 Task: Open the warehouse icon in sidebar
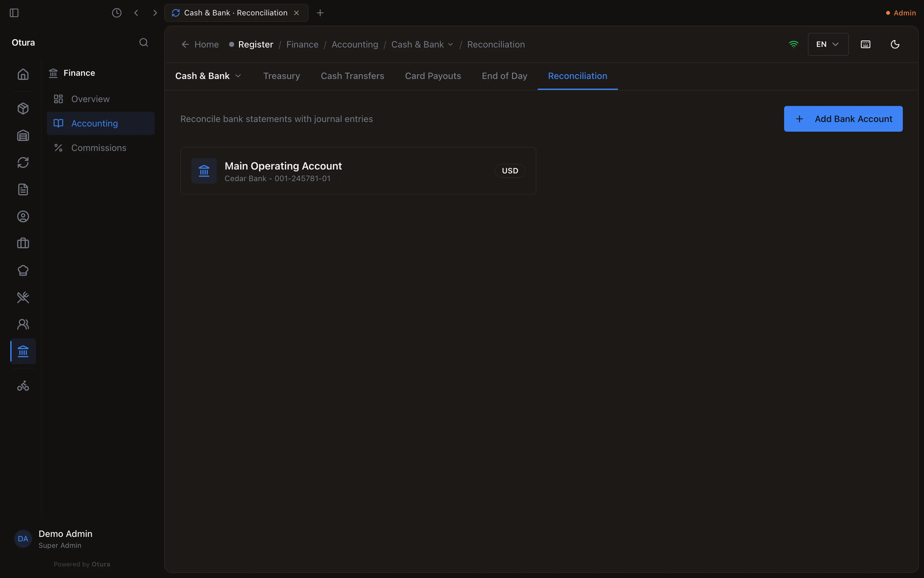click(x=23, y=136)
